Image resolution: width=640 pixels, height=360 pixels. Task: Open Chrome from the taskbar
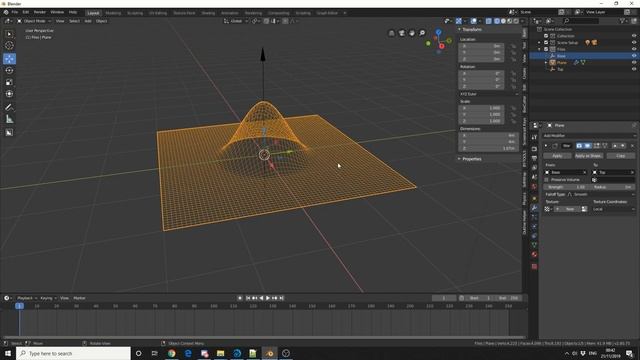[x=171, y=353]
